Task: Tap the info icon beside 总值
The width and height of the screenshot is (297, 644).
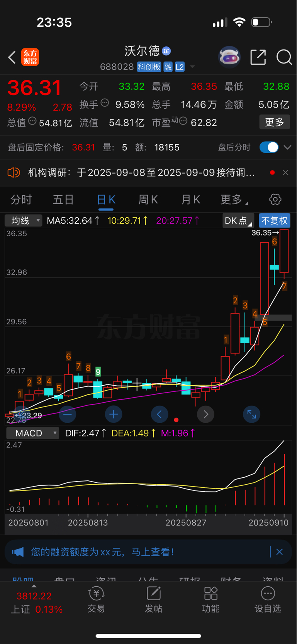Action: [32, 121]
